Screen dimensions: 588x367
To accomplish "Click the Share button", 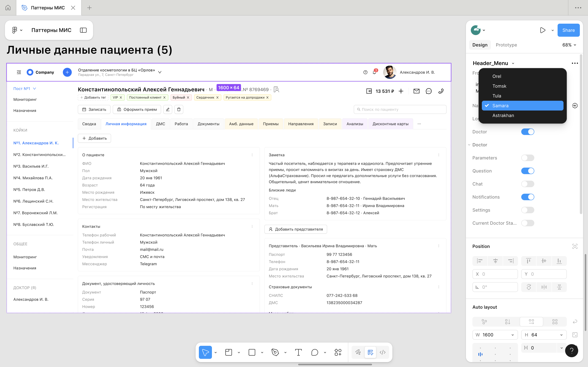I will click(568, 30).
